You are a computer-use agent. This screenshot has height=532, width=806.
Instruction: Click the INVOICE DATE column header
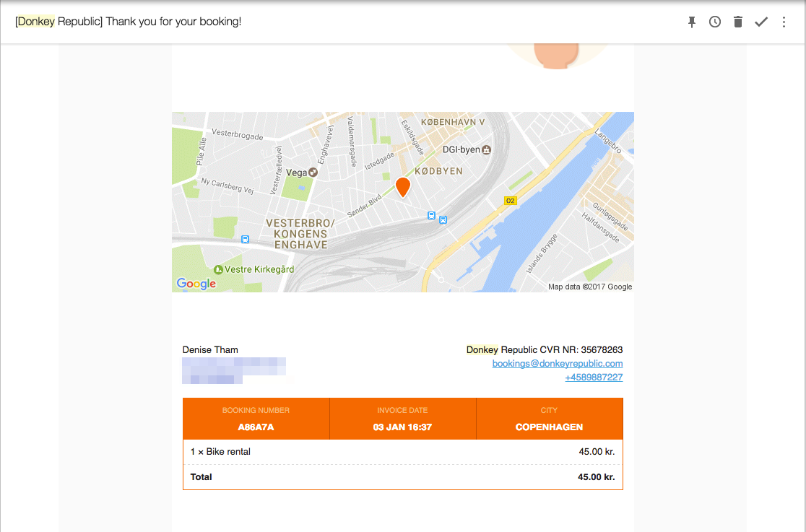pyautogui.click(x=402, y=410)
